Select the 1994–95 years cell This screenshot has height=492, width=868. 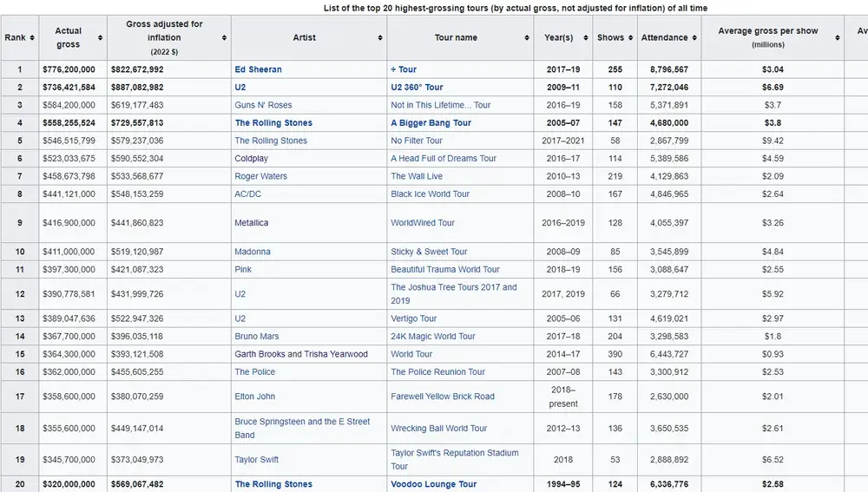point(563,483)
